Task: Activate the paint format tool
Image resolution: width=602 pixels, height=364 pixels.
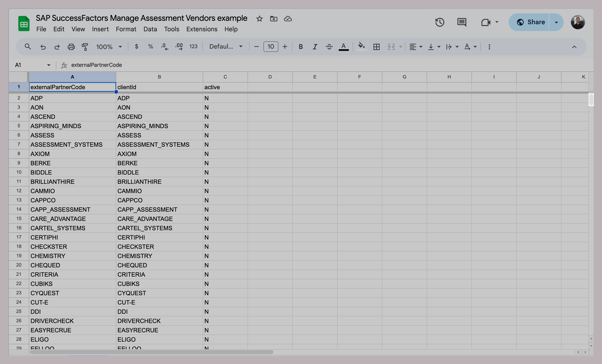Action: coord(85,47)
